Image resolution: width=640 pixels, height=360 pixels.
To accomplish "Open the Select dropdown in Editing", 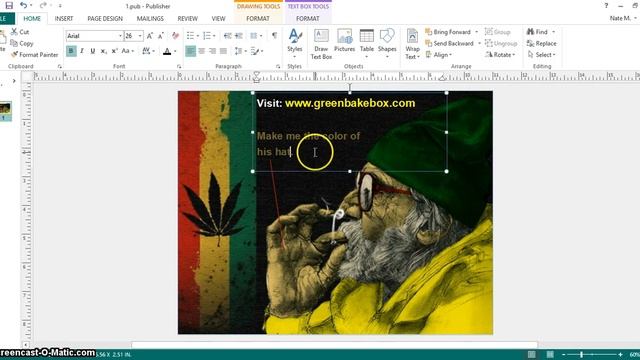I will [541, 55].
